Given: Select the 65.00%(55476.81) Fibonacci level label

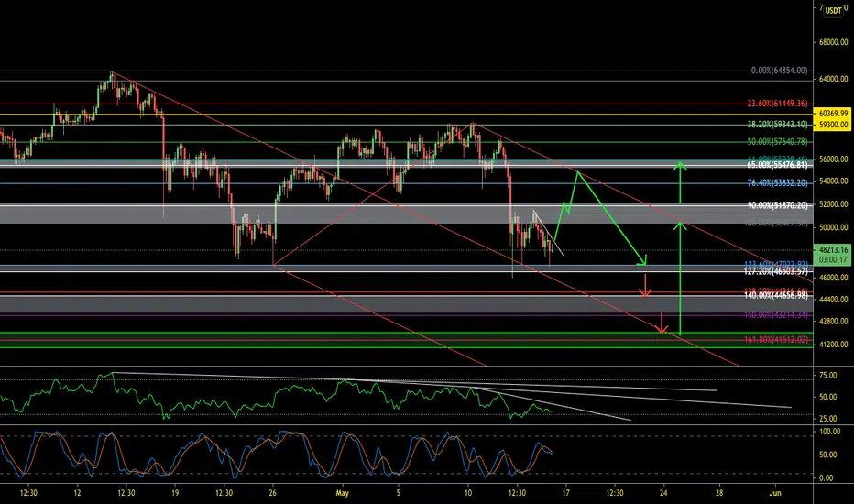Looking at the screenshot, I should tap(777, 165).
